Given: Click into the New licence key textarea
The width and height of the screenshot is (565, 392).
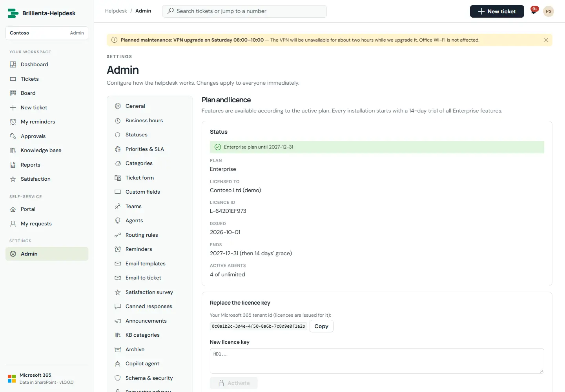Looking at the screenshot, I should (x=377, y=361).
